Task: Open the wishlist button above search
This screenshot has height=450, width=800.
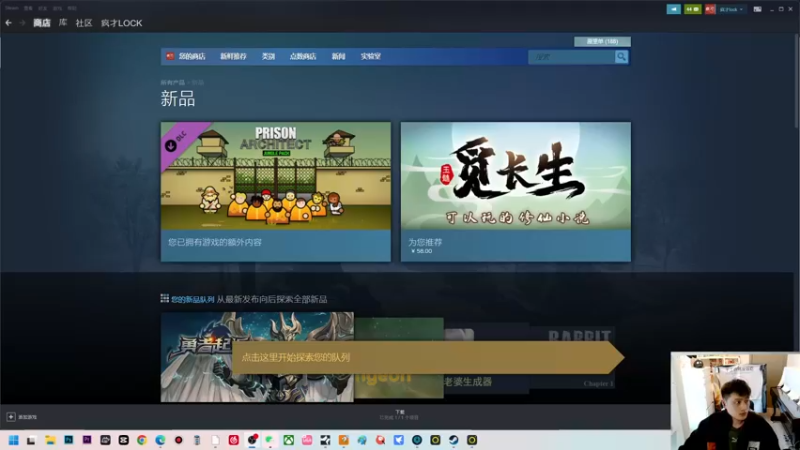Action: pyautogui.click(x=602, y=41)
